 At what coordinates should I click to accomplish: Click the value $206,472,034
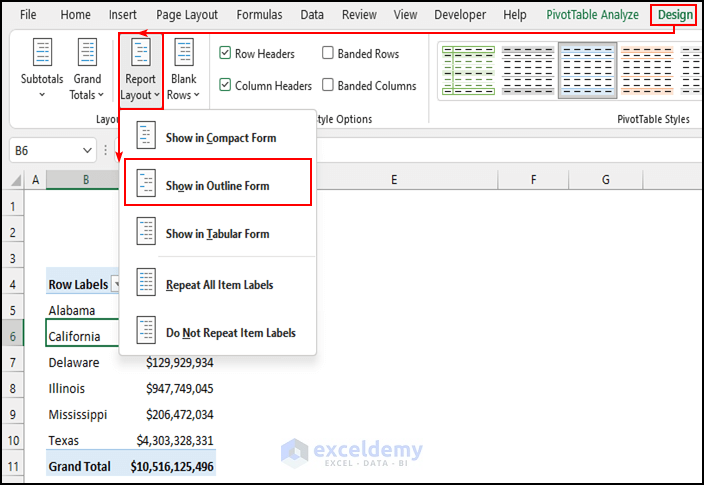tap(179, 414)
